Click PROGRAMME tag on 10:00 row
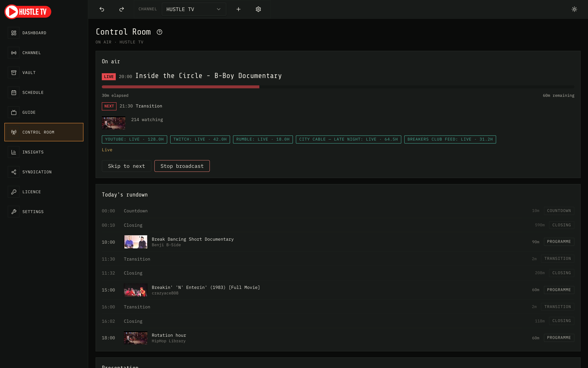The image size is (588, 368). 559,242
